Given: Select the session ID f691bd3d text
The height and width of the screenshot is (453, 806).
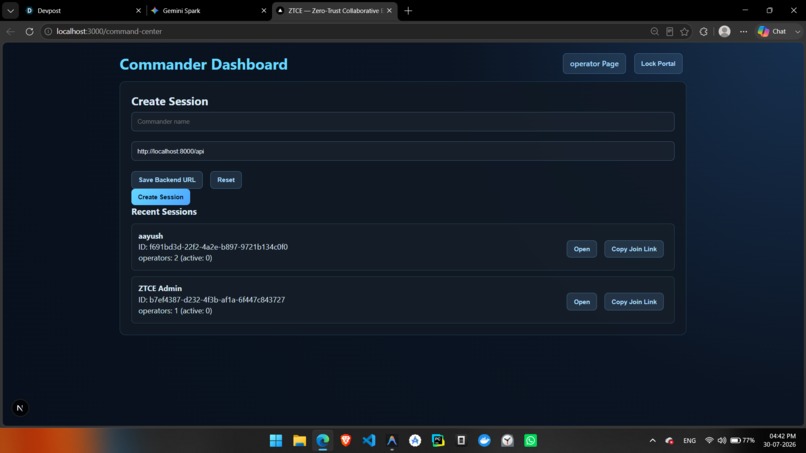Looking at the screenshot, I should coord(213,247).
